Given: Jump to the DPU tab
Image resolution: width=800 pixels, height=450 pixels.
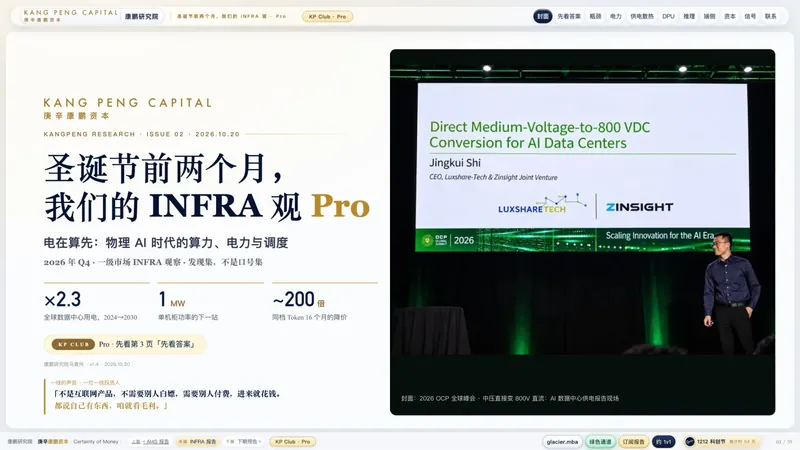Looking at the screenshot, I should (668, 16).
